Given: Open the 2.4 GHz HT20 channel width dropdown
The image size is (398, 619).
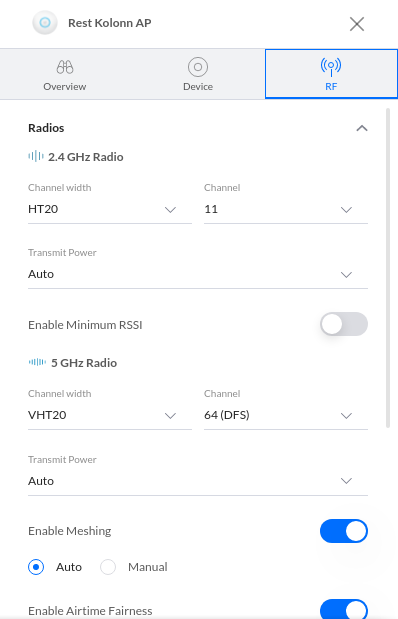Looking at the screenshot, I should point(110,209).
